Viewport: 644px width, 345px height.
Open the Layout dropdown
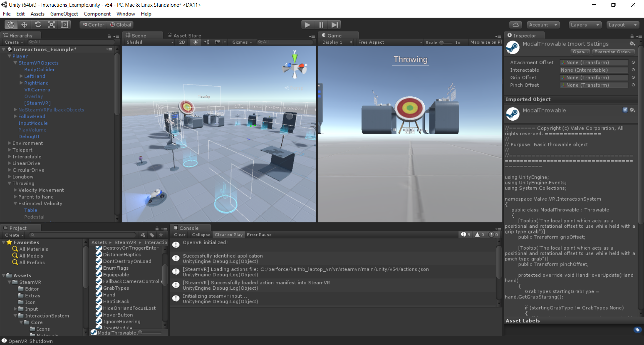[x=623, y=25]
